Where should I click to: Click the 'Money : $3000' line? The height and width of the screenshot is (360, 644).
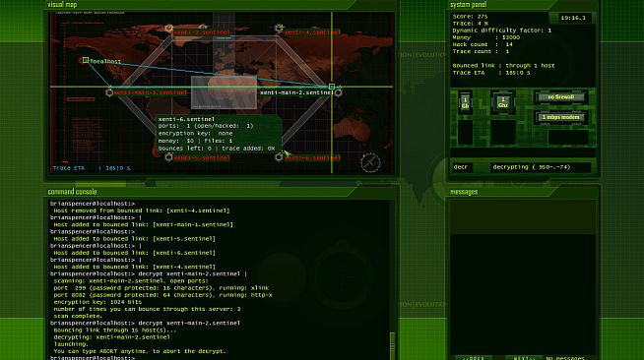click(x=486, y=37)
